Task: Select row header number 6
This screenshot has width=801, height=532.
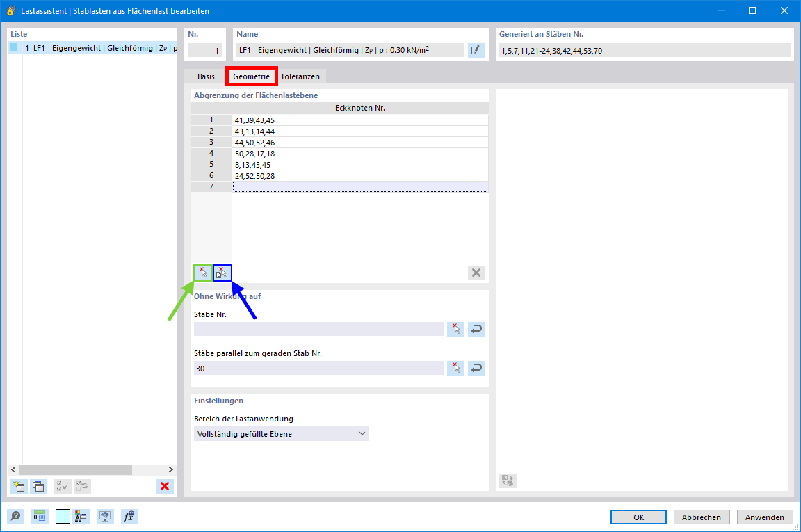Action: pos(211,175)
